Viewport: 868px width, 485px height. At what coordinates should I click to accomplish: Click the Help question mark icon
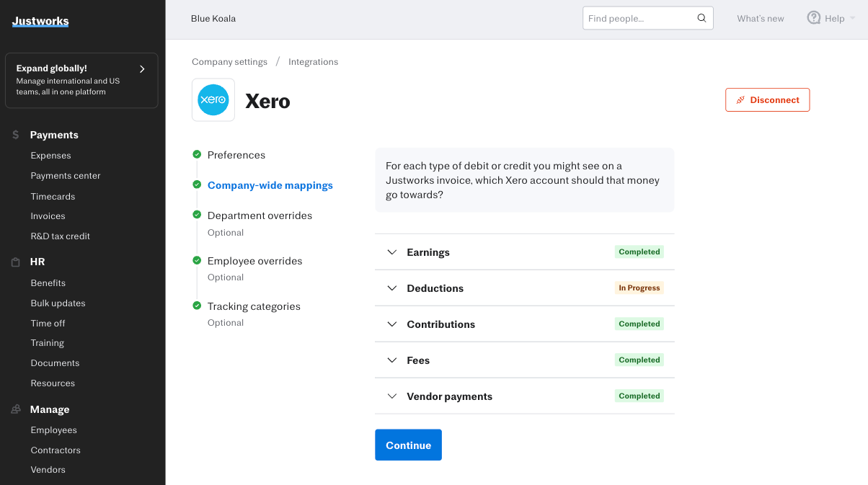coord(814,18)
